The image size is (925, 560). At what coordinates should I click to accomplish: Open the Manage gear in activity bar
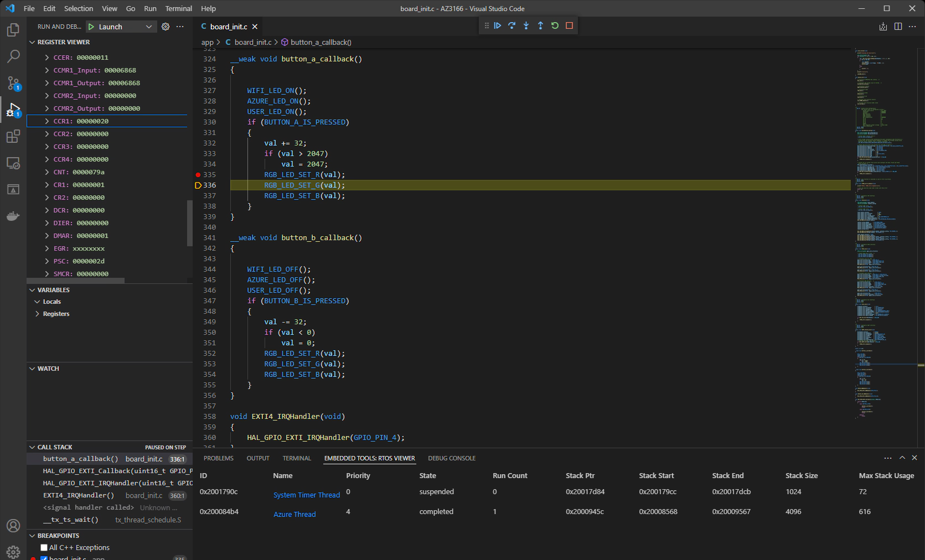click(x=13, y=552)
